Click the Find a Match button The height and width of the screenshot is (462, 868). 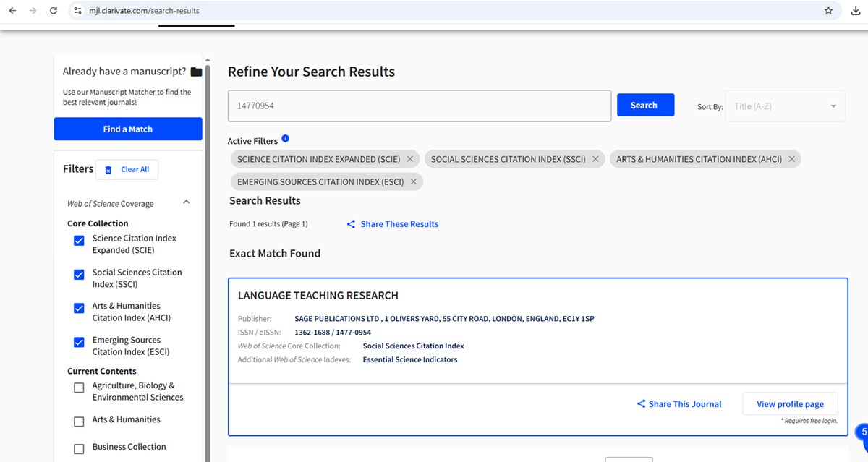[x=128, y=129]
